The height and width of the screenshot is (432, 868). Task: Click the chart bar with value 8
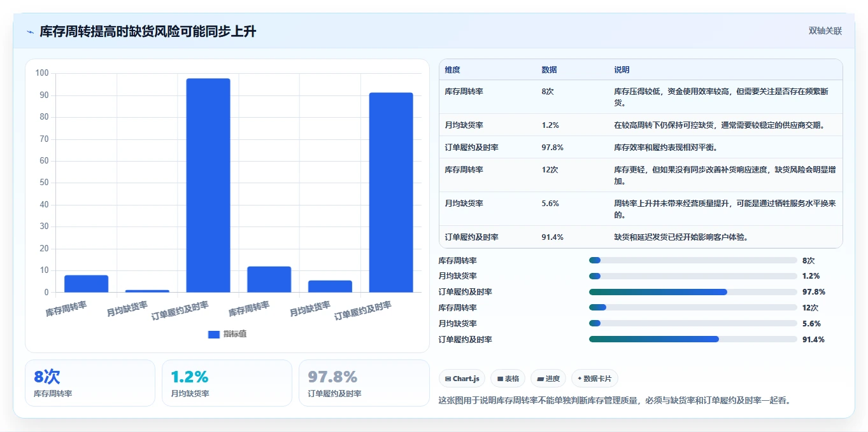(87, 284)
